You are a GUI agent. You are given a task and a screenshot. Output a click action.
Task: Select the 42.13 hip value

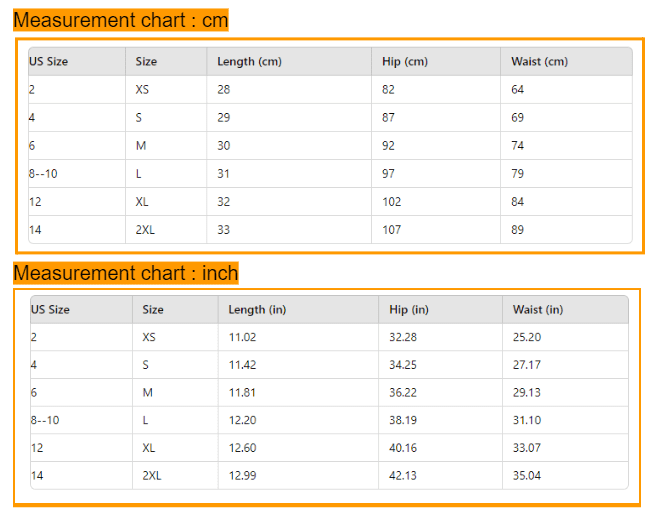(403, 476)
